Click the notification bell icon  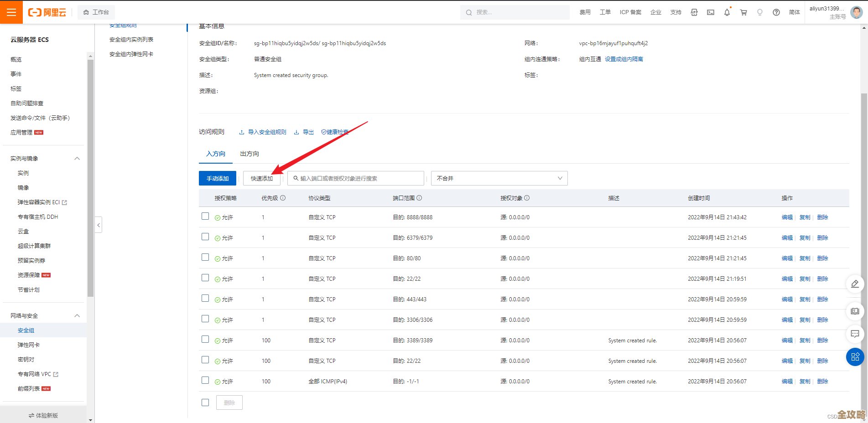727,12
